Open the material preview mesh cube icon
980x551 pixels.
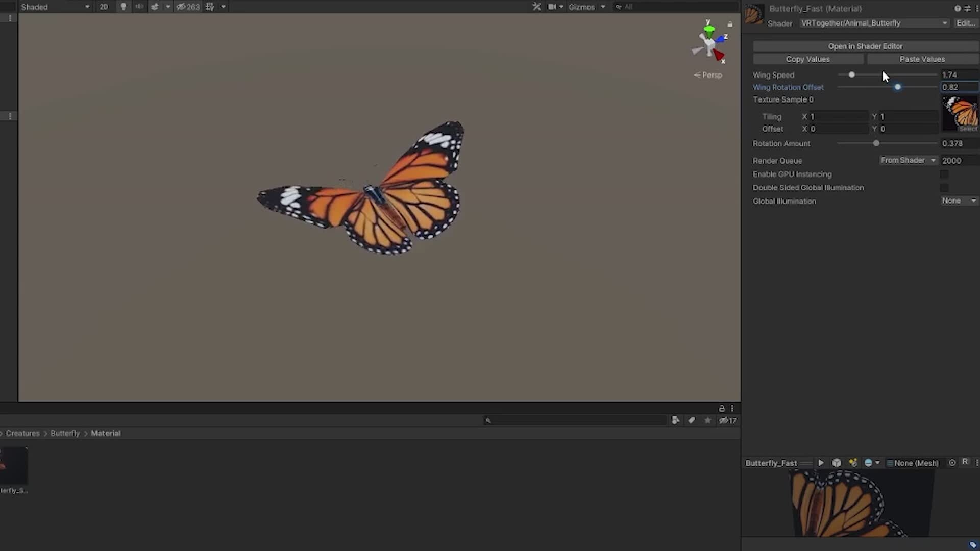coord(836,463)
